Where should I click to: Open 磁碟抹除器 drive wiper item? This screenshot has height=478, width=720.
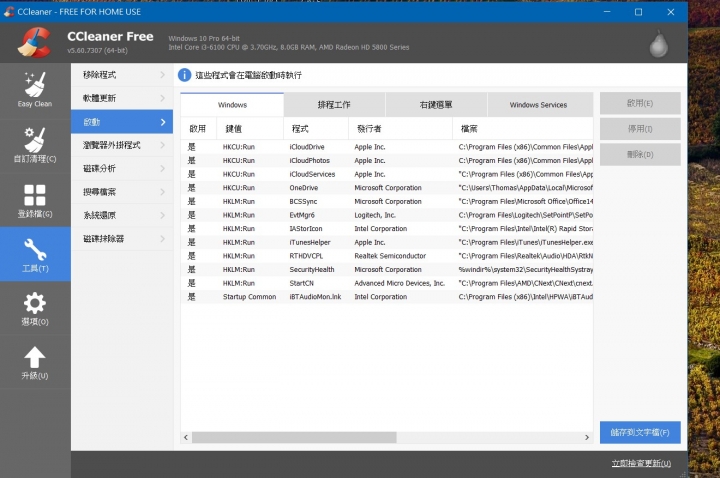(x=122, y=238)
